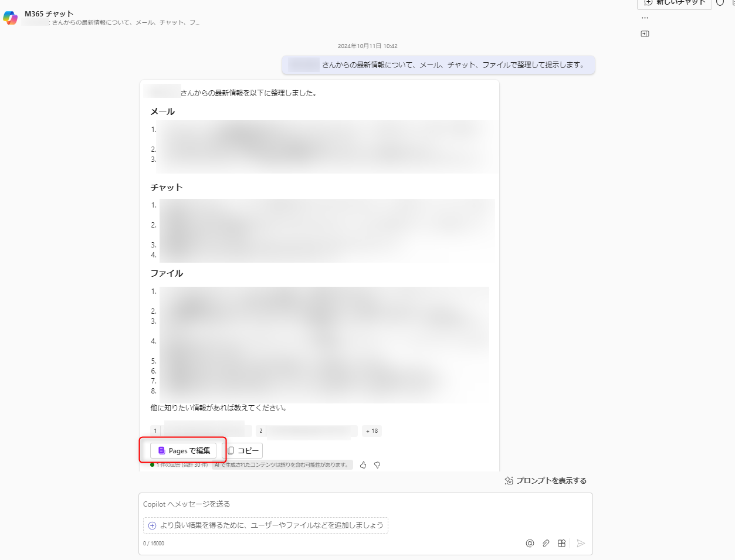Click the M365 チャット title

(49, 13)
